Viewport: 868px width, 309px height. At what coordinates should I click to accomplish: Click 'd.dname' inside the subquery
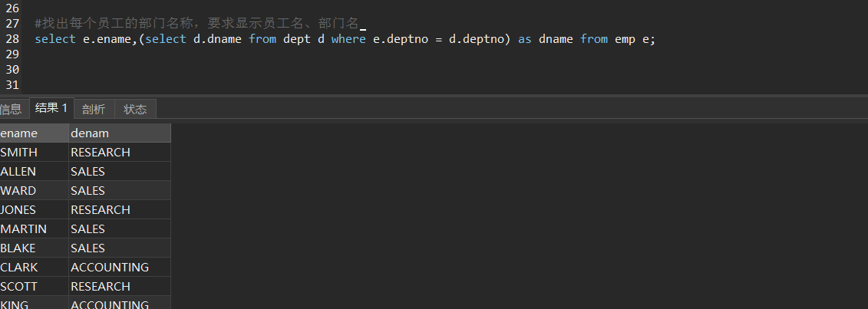[x=217, y=39]
